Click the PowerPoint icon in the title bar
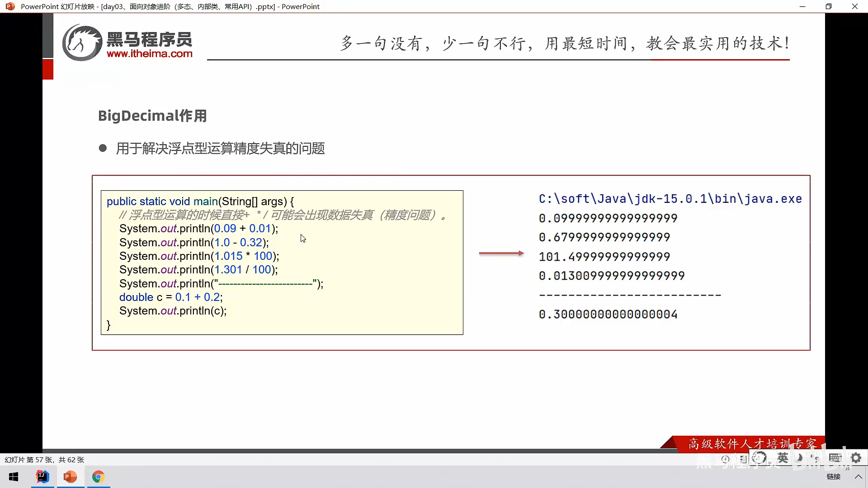 (x=10, y=6)
